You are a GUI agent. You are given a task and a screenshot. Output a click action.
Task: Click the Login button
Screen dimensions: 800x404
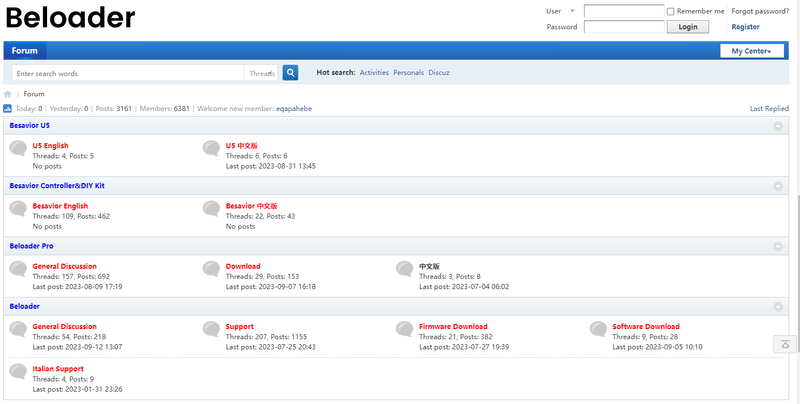tap(688, 27)
